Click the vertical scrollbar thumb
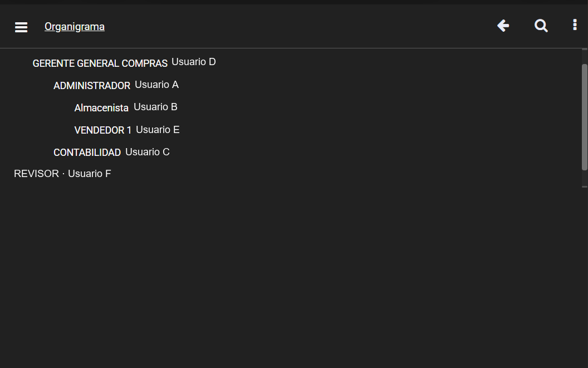 point(584,117)
